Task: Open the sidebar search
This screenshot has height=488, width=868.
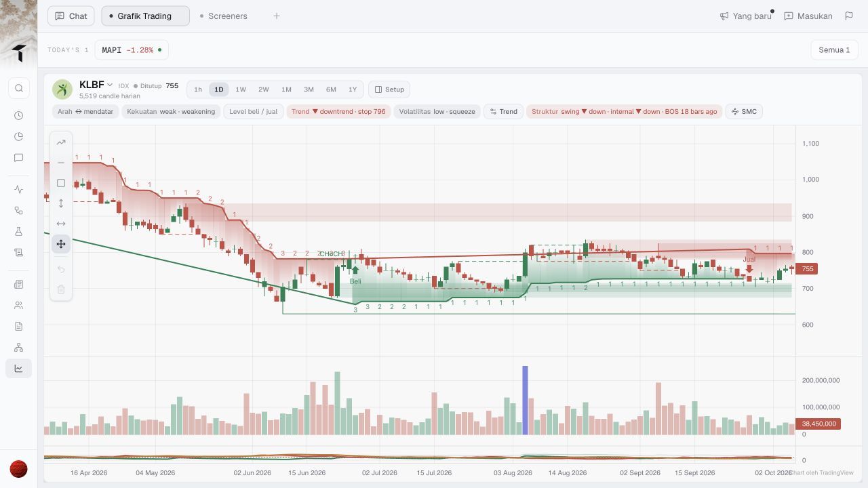Action: coord(19,88)
